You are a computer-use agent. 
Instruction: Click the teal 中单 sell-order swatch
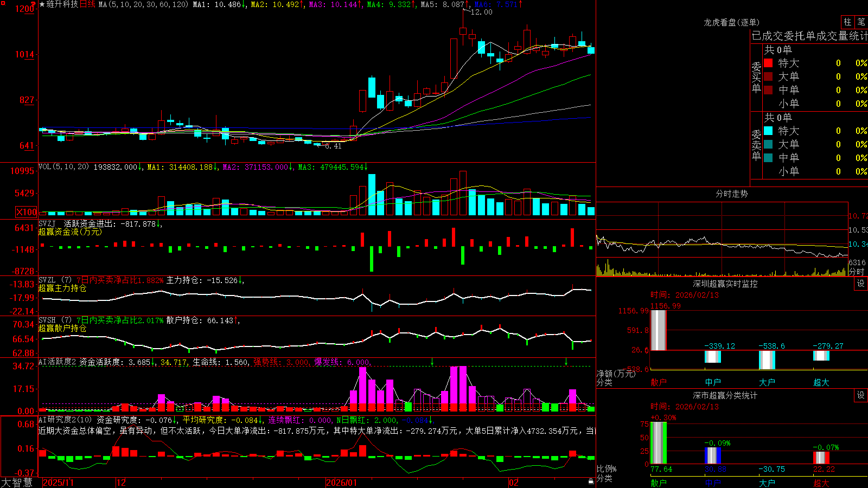pos(768,158)
